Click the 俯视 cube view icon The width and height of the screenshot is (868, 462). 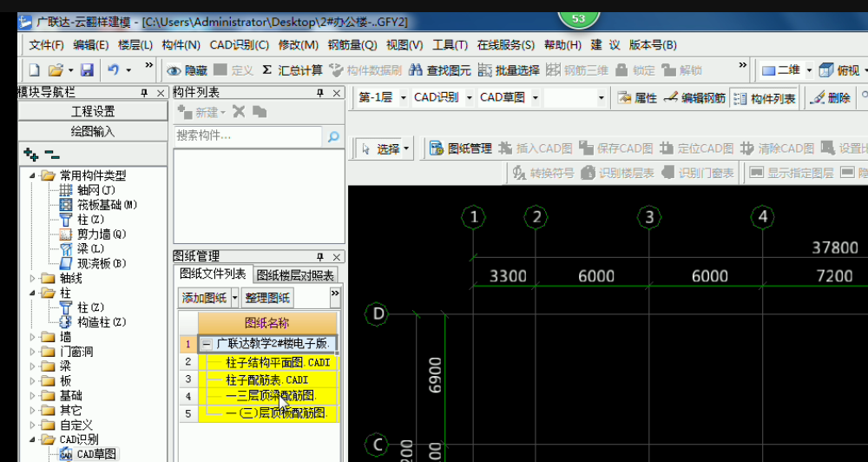(x=825, y=69)
